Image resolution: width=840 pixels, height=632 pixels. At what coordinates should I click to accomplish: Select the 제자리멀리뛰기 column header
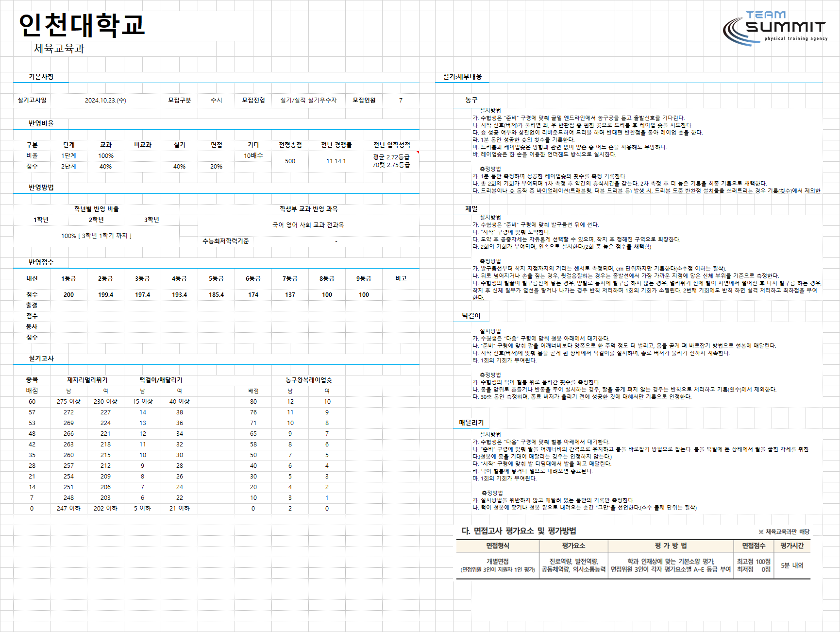coord(87,380)
